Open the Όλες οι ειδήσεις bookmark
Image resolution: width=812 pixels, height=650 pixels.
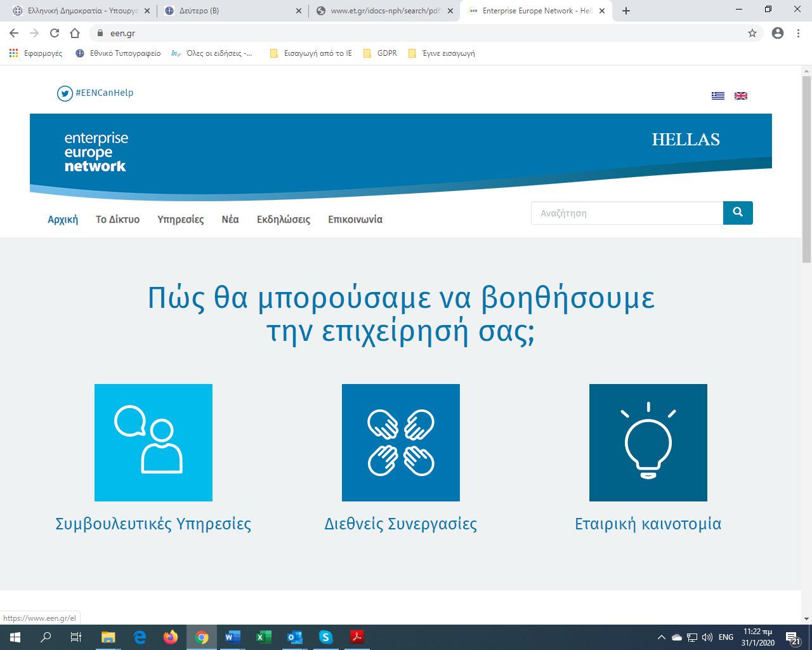coord(212,53)
